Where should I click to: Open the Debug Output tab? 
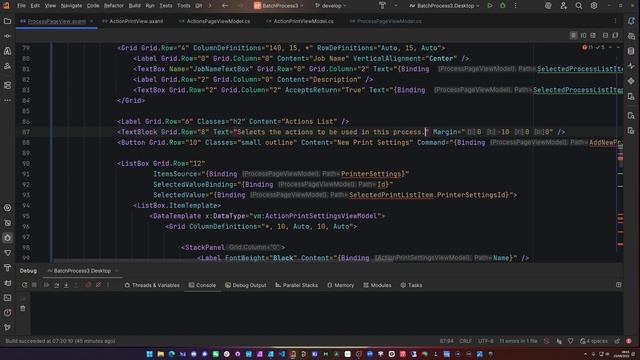[x=246, y=285]
